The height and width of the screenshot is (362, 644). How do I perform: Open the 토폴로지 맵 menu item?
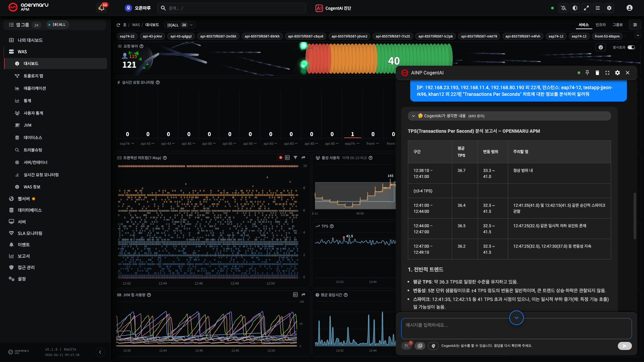pos(33,76)
